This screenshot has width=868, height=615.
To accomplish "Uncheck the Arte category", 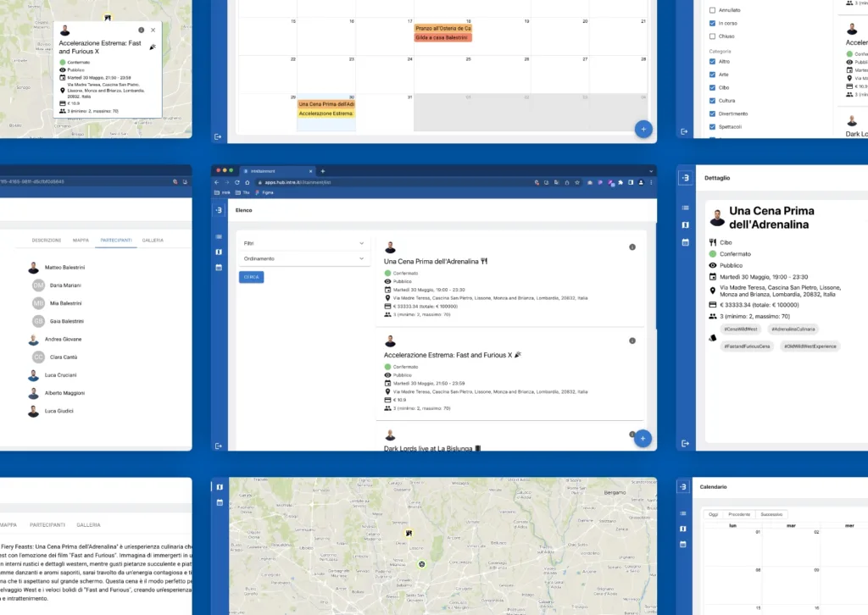I will [712, 75].
